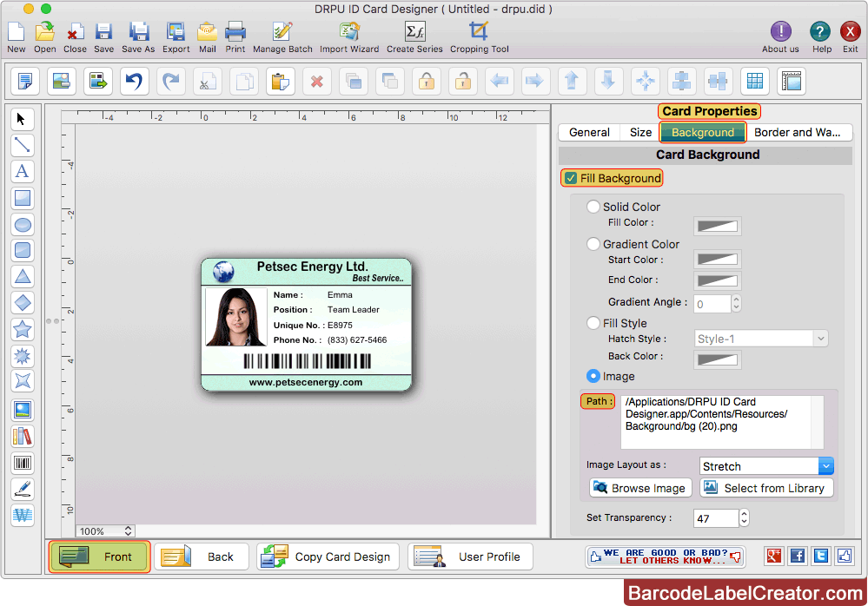
Task: Select the Barcode tool in sidebar
Action: [23, 464]
